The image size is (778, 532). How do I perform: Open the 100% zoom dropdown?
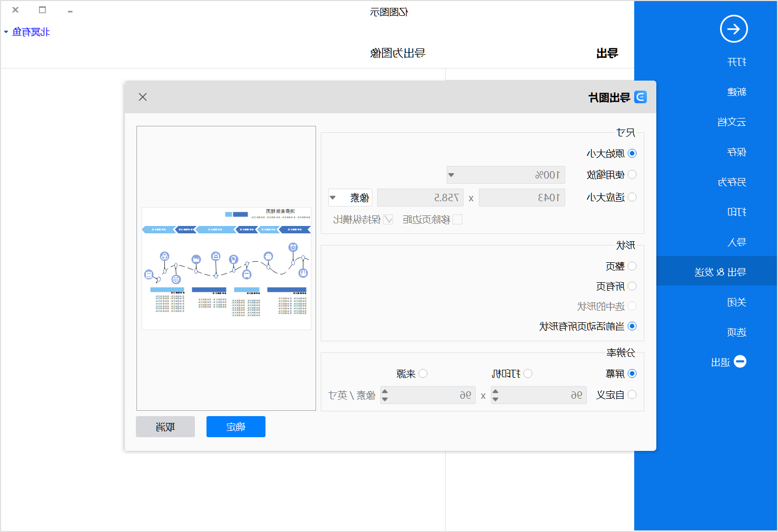click(506, 175)
